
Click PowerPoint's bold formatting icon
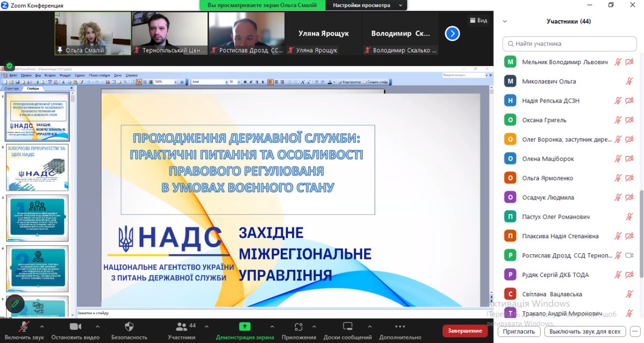(x=245, y=82)
